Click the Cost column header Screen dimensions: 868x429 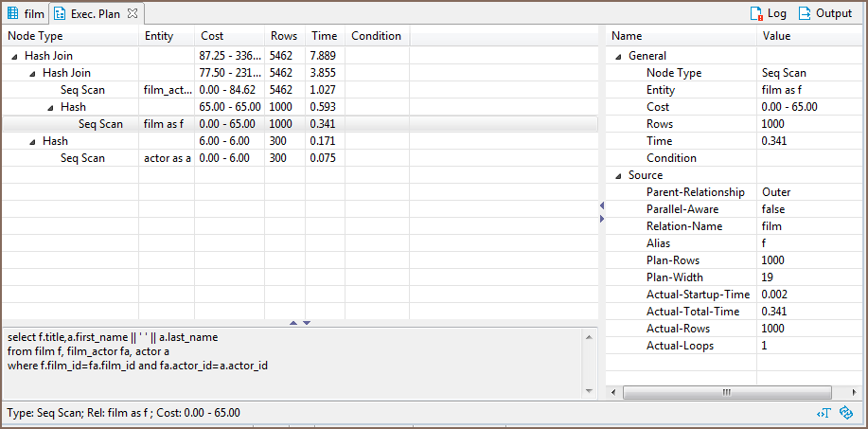(x=227, y=36)
